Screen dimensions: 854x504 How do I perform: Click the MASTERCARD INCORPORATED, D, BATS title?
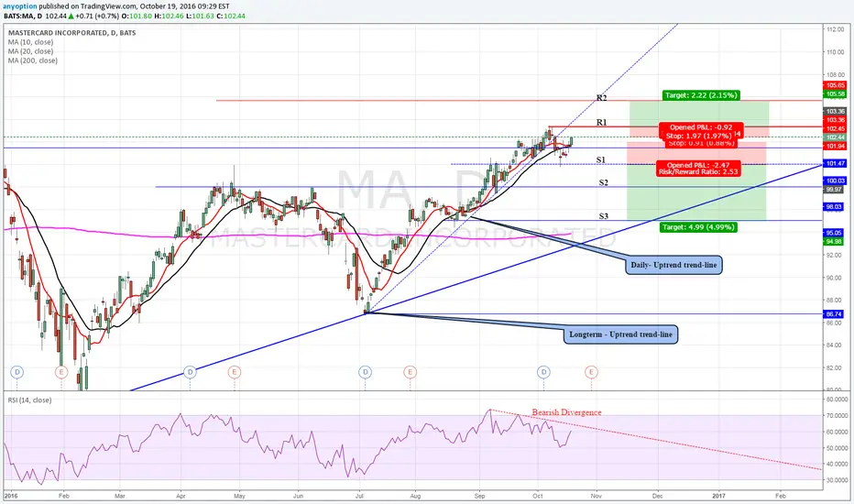71,33
